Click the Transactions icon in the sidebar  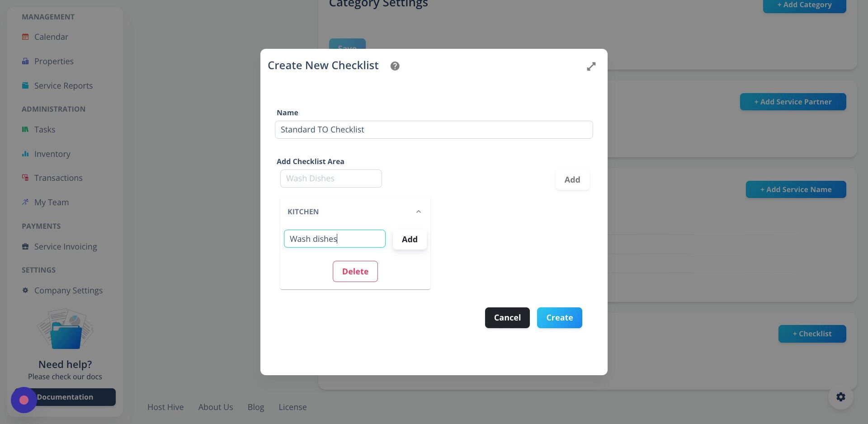[x=25, y=178]
